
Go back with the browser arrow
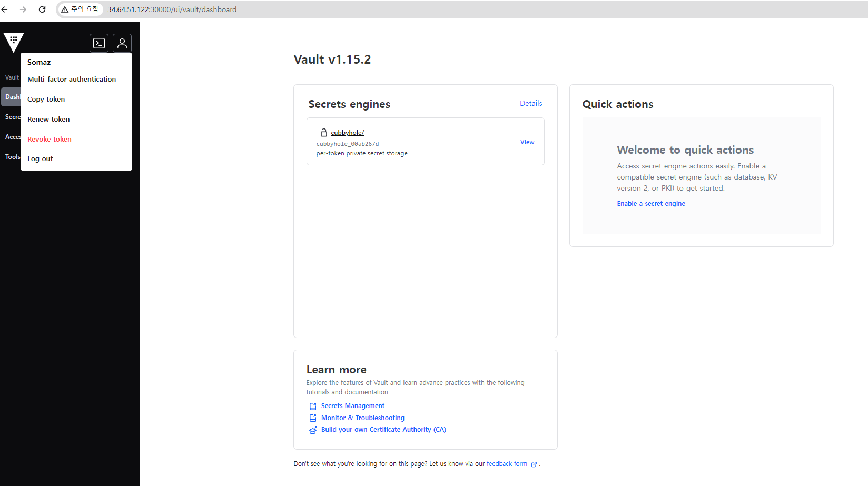(x=5, y=9)
